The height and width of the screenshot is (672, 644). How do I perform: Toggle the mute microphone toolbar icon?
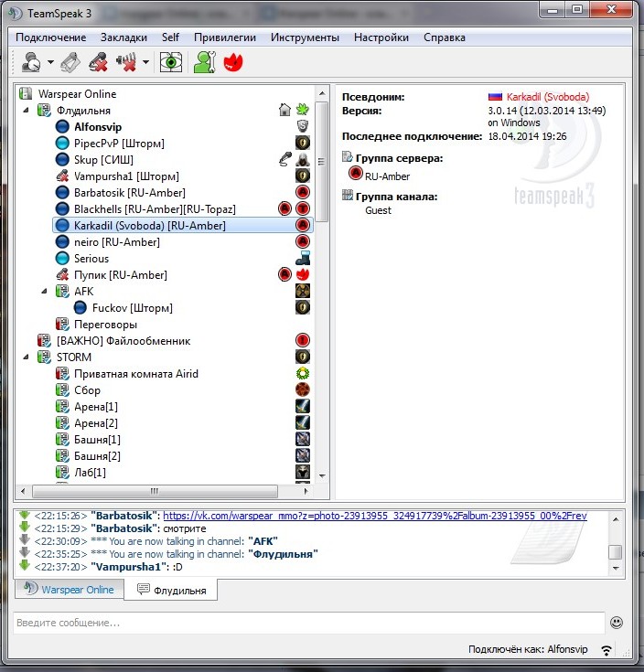(x=98, y=62)
